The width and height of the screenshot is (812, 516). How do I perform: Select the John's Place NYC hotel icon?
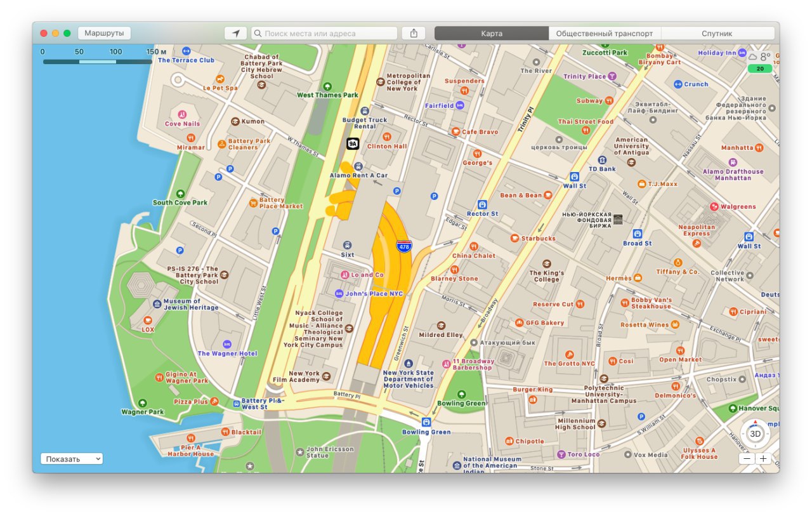pyautogui.click(x=339, y=294)
